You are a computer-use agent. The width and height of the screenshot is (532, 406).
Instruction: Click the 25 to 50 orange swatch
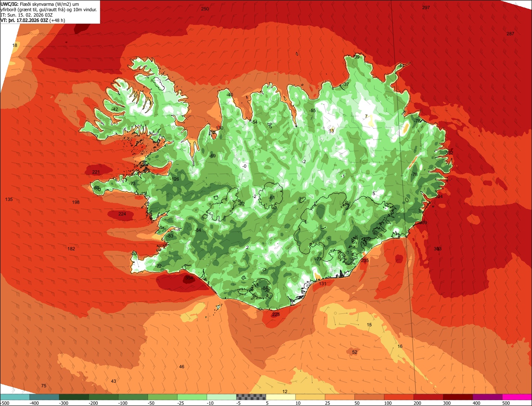[340, 397]
